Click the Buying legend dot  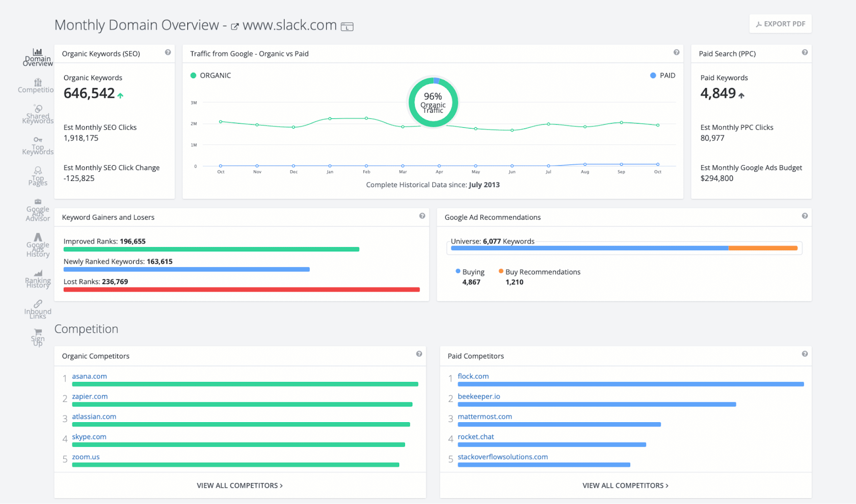(x=458, y=271)
